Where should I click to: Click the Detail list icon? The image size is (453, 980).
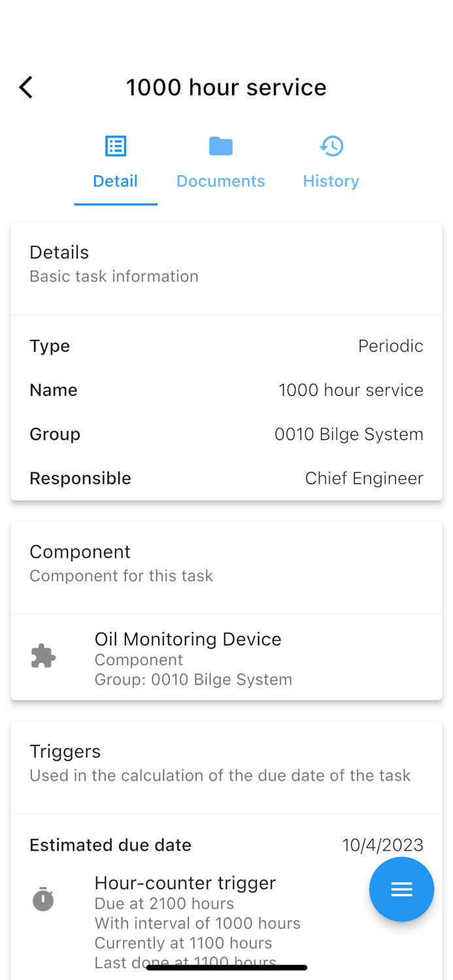(116, 146)
